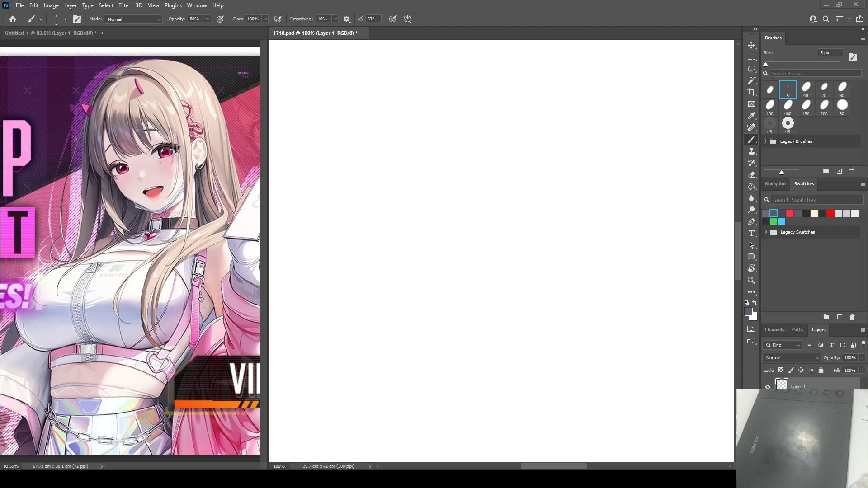Image resolution: width=868 pixels, height=488 pixels.
Task: Select the Pen tool
Action: [751, 222]
